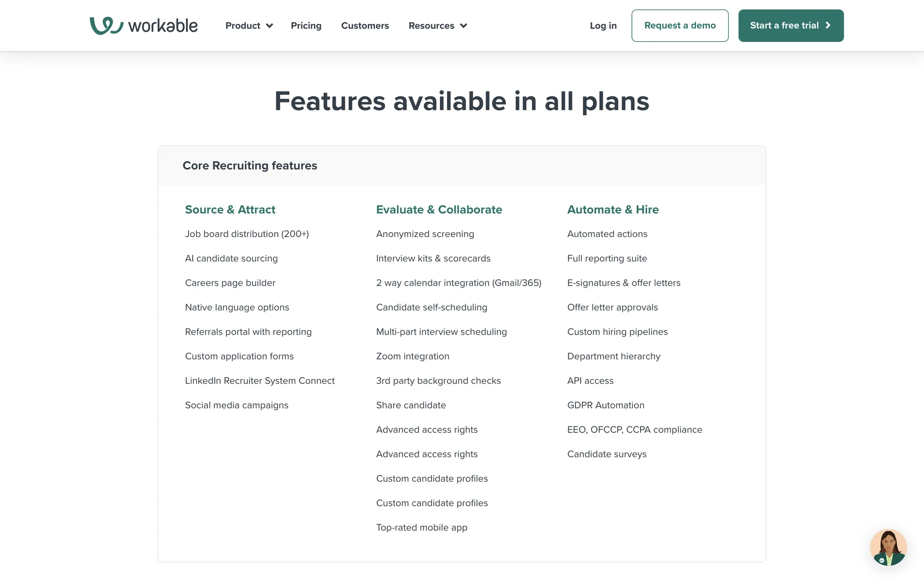Select the Zoom integration feature text
The height and width of the screenshot is (578, 924).
point(412,356)
